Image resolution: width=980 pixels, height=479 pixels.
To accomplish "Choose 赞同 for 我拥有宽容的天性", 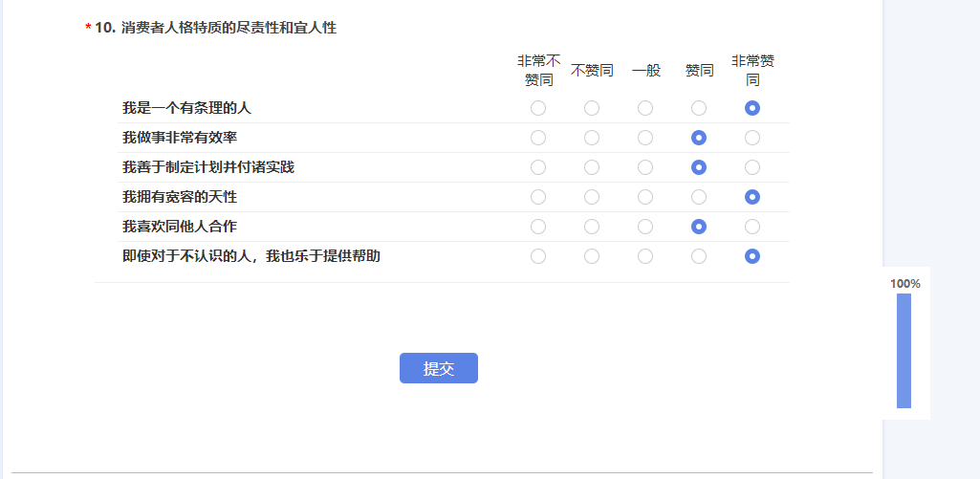I will coord(699,197).
